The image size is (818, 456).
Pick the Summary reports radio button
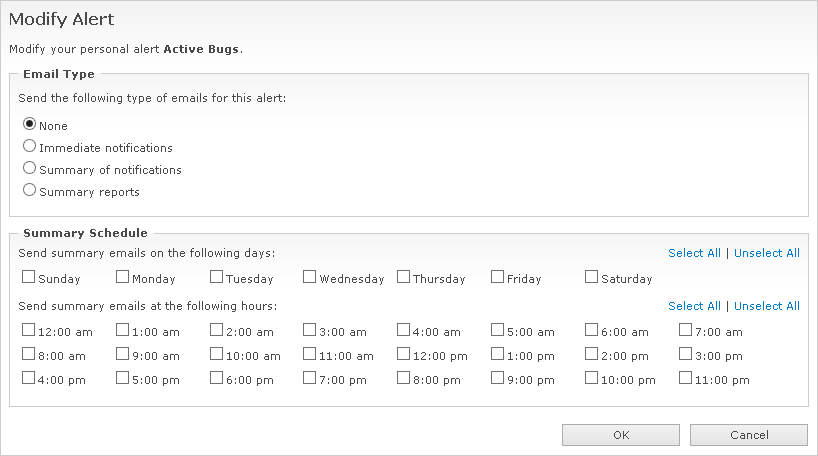pos(30,191)
